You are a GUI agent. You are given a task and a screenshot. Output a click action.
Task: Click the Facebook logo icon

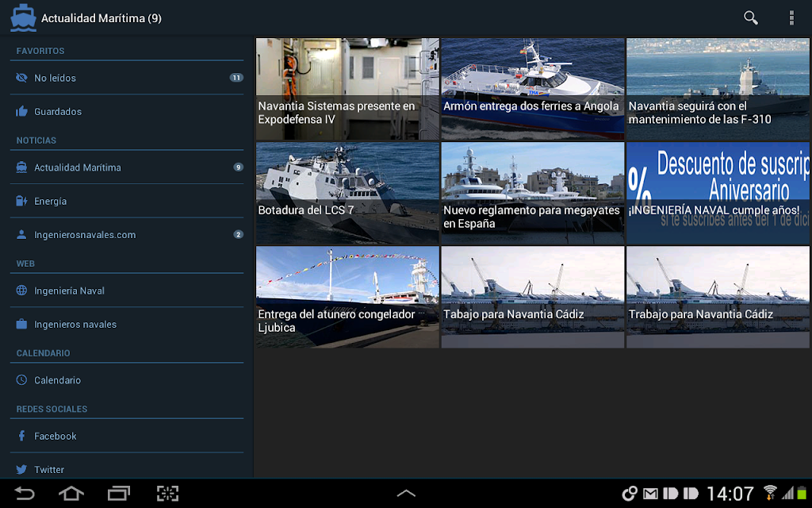coord(21,436)
